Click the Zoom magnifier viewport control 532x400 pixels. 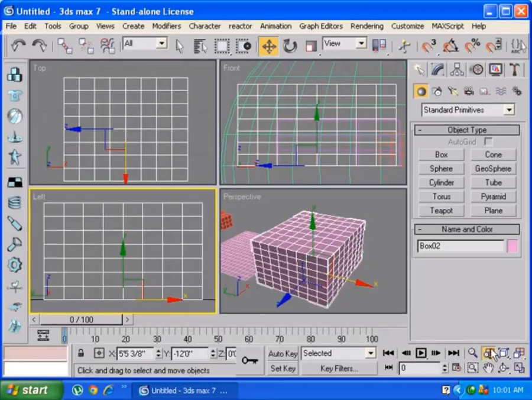click(472, 353)
